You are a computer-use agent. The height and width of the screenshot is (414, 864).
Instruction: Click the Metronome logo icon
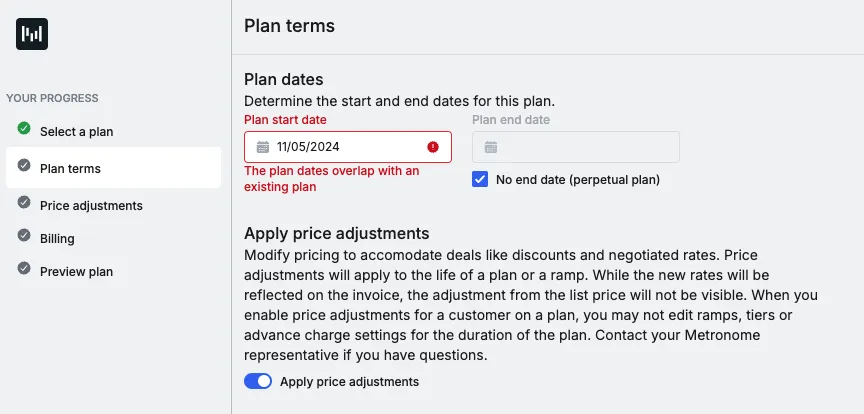(x=32, y=34)
